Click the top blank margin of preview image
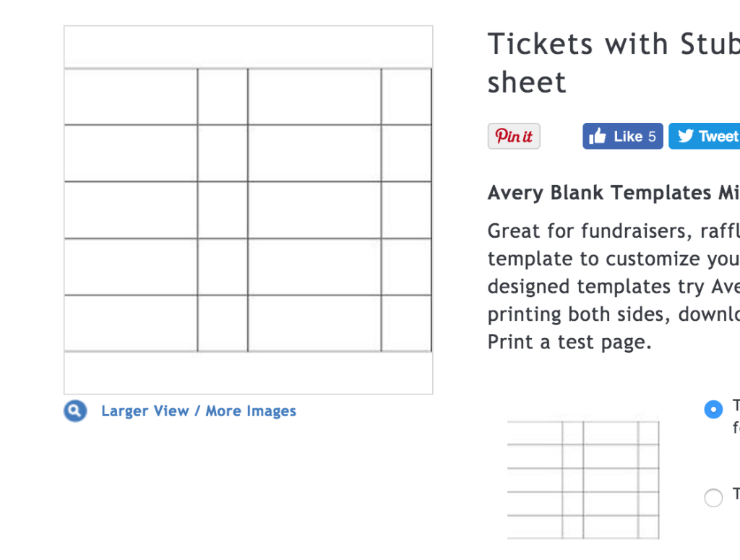This screenshot has width=740, height=560. pyautogui.click(x=249, y=47)
